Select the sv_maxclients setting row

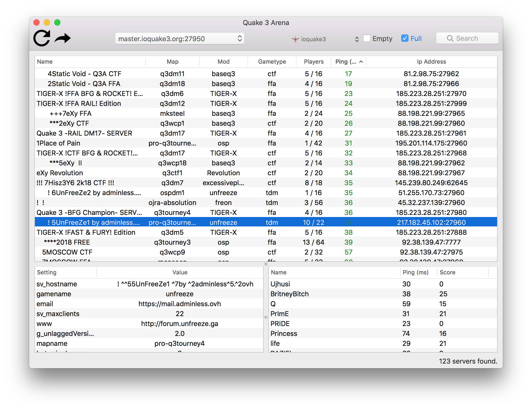(149, 314)
